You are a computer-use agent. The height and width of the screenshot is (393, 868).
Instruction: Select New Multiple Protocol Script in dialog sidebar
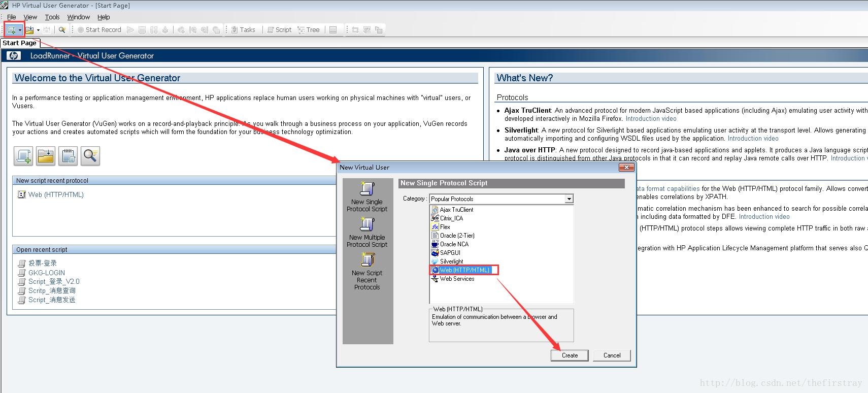coord(367,233)
